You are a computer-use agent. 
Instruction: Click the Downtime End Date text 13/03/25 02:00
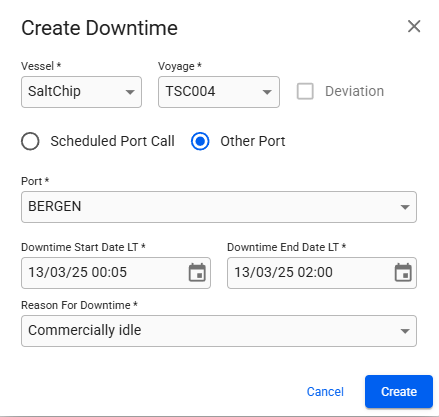point(283,272)
